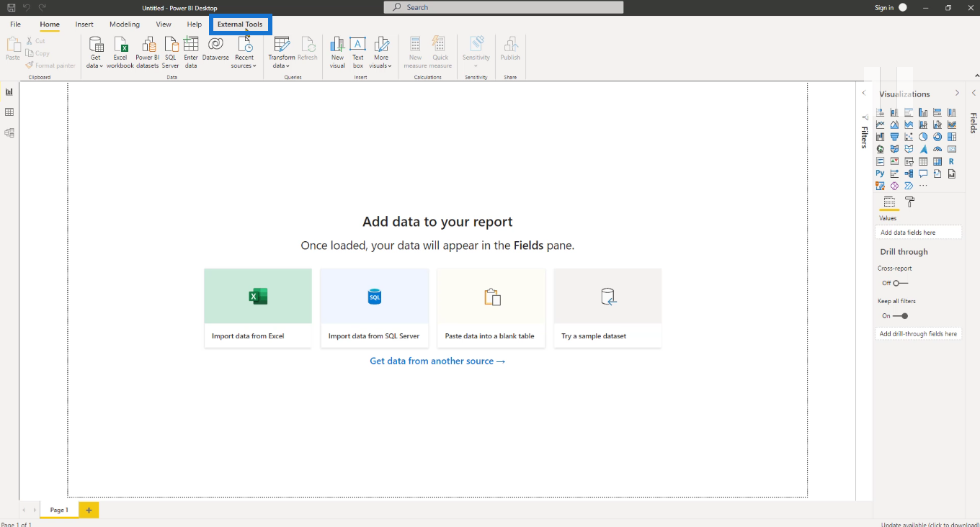
Task: Select the Scatter chart visual
Action: pyautogui.click(x=909, y=137)
